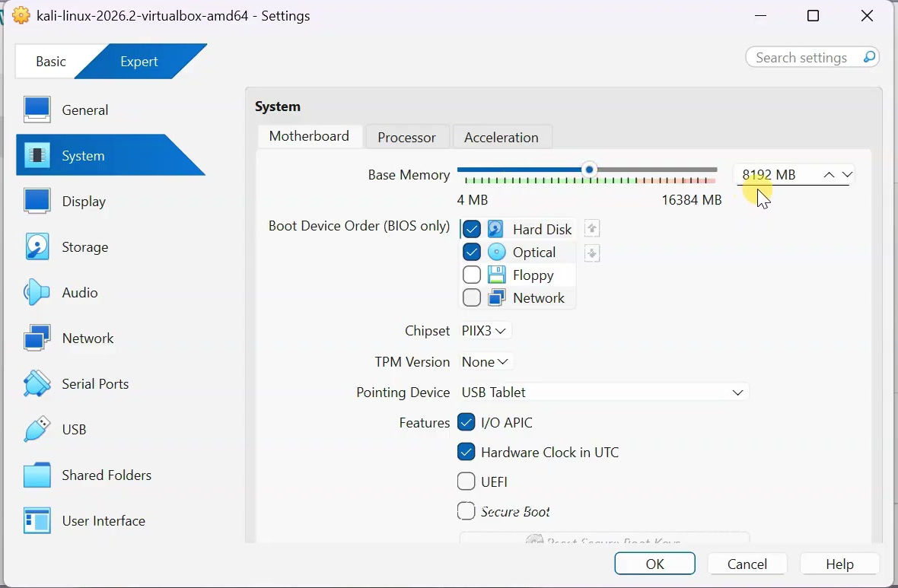Open the TPM Version dropdown
This screenshot has height=588, width=898.
click(485, 362)
